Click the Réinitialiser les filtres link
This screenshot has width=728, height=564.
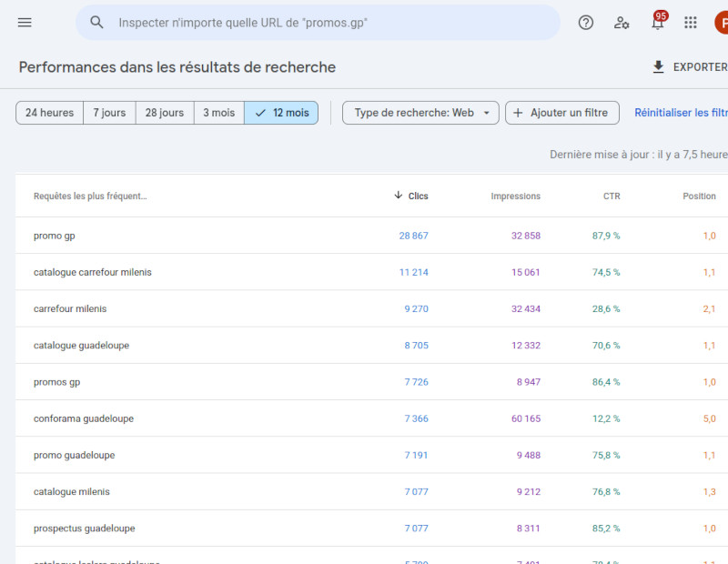pyautogui.click(x=681, y=113)
